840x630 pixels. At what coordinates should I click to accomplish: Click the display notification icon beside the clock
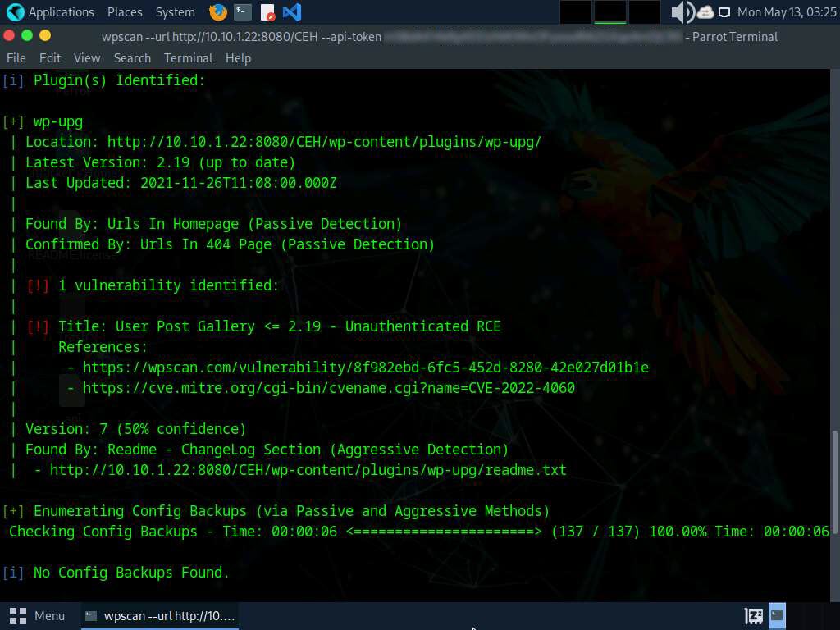point(724,12)
